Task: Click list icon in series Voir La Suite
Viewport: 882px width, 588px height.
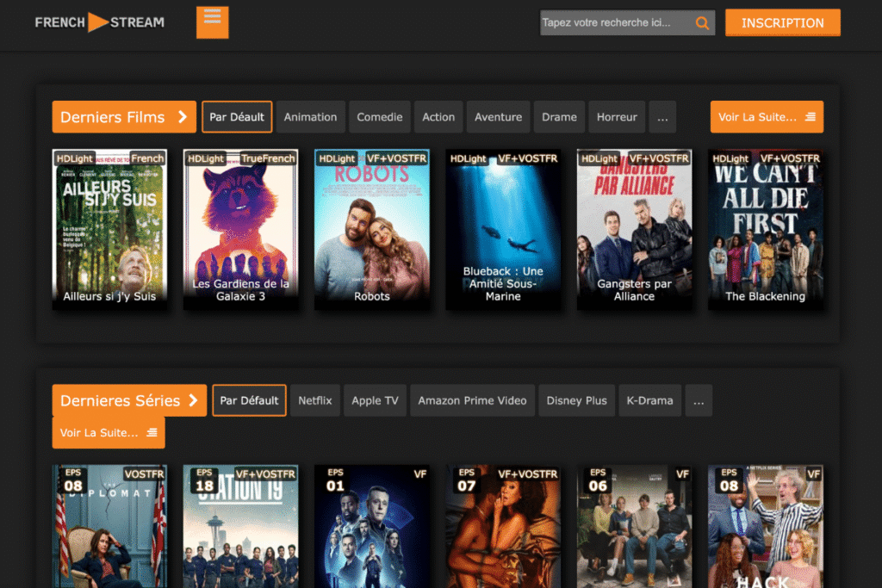Action: [x=152, y=432]
